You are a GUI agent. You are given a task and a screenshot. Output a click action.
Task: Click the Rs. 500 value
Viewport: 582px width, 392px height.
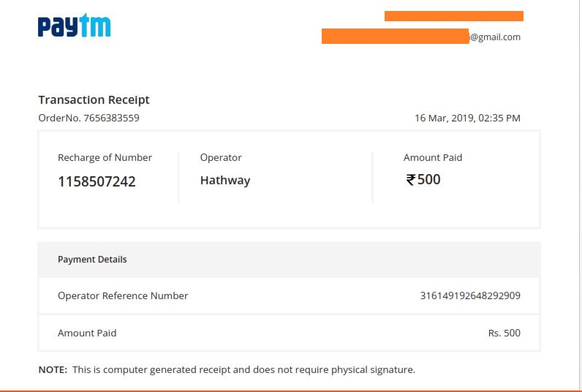click(504, 333)
